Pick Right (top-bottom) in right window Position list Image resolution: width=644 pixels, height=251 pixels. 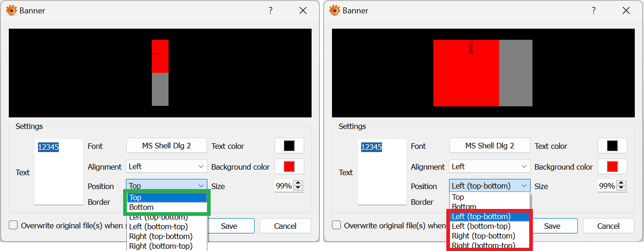(x=490, y=236)
